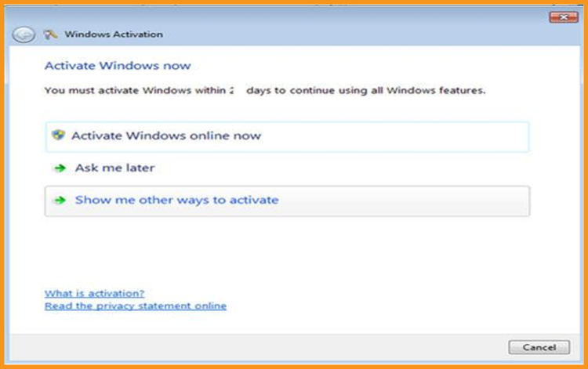Image resolution: width=588 pixels, height=369 pixels.
Task: Click the Windows Activation title text
Action: pos(114,34)
